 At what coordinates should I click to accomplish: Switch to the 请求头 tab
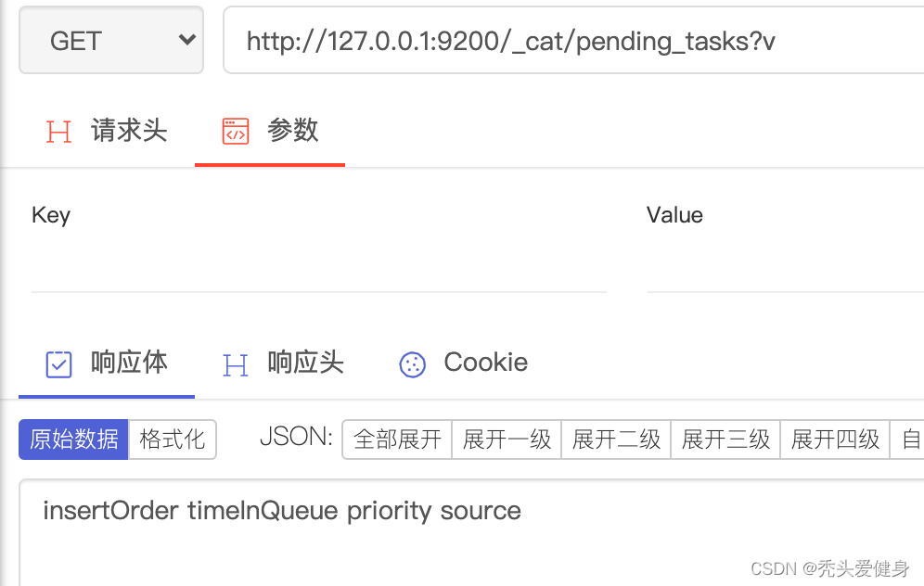pyautogui.click(x=128, y=131)
